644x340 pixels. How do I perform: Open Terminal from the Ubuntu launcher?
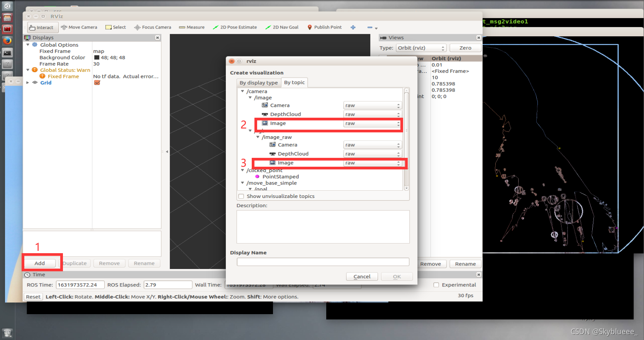click(7, 52)
